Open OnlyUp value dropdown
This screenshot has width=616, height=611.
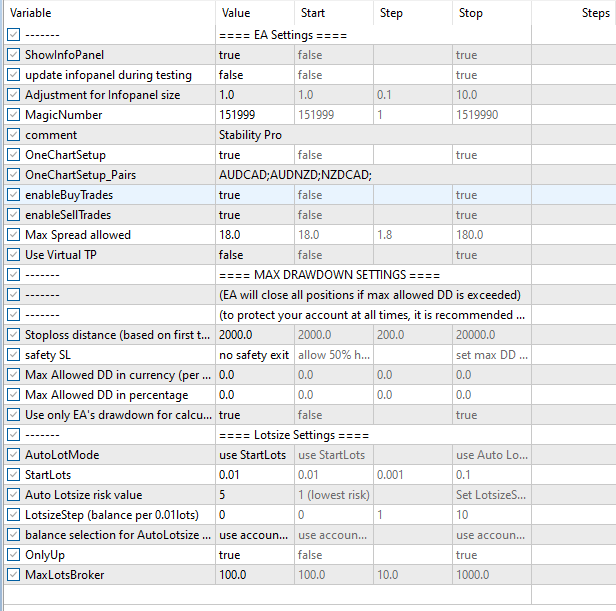pyautogui.click(x=255, y=555)
